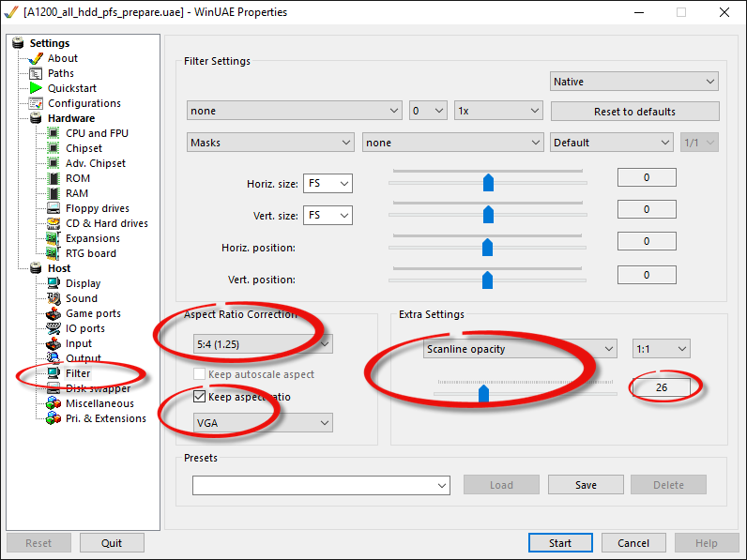Image resolution: width=747 pixels, height=560 pixels.
Task: Click the Configurations icon in tree
Action: click(x=36, y=103)
